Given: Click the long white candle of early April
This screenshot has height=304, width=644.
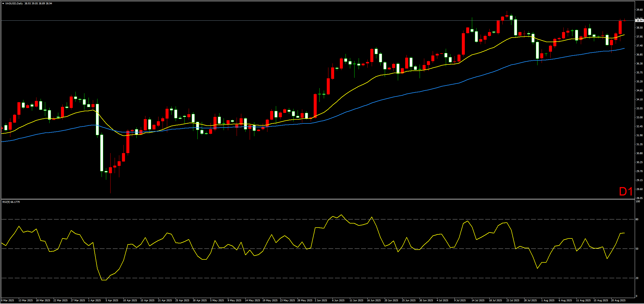Looking at the screenshot, I should (102, 153).
